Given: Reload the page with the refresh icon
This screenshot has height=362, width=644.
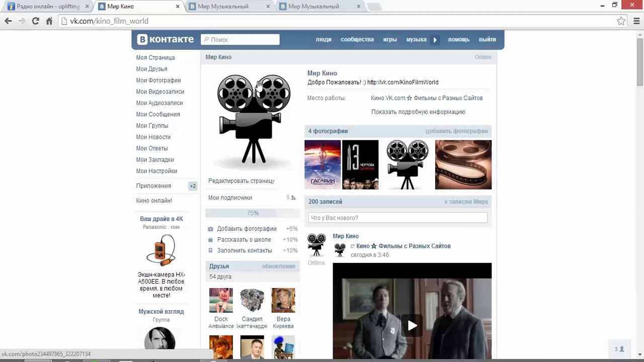Looking at the screenshot, I should (x=35, y=21).
